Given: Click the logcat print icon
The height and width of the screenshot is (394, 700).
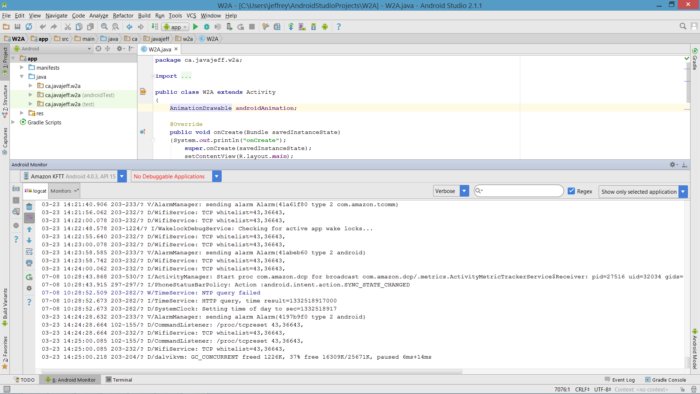Looking at the screenshot, I should (29, 263).
